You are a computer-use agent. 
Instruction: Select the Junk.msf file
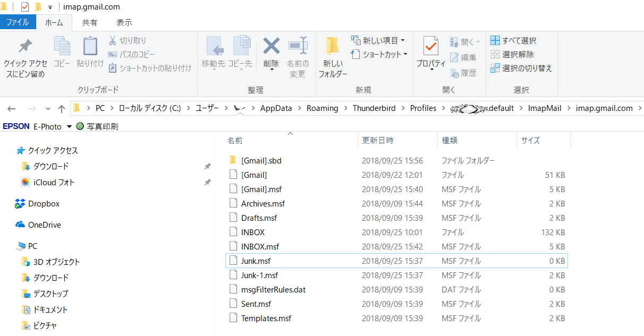coord(396,261)
